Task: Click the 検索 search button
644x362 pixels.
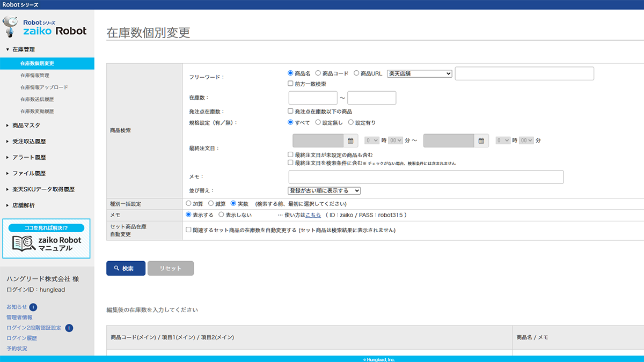Action: (126, 268)
